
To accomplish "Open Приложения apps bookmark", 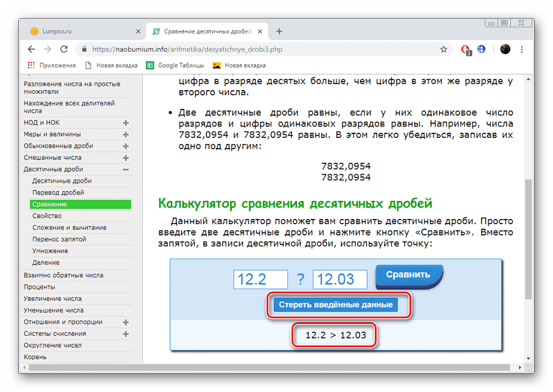I will coord(52,65).
